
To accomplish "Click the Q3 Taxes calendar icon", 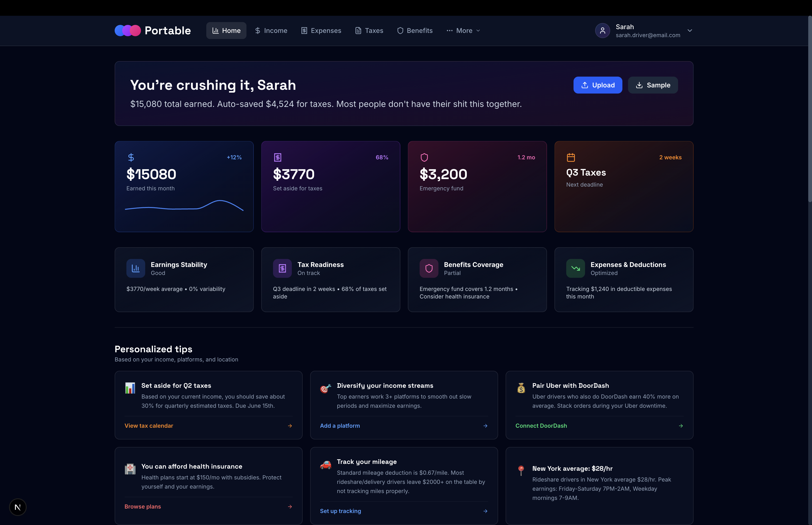I will point(571,157).
